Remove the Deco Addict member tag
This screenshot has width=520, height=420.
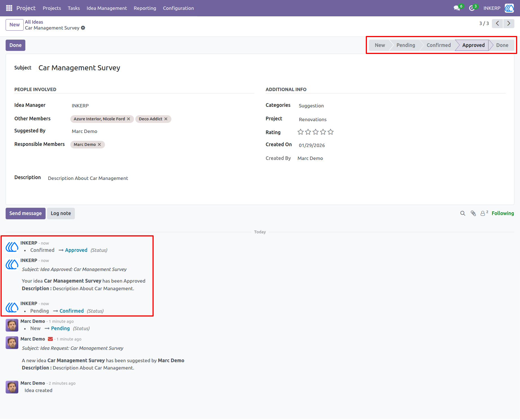(166, 119)
